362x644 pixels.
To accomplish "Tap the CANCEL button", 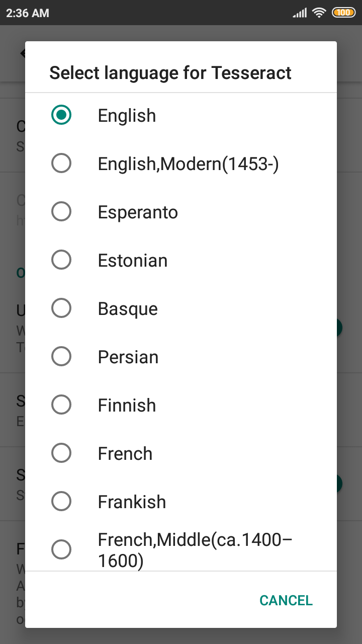I will (x=286, y=600).
